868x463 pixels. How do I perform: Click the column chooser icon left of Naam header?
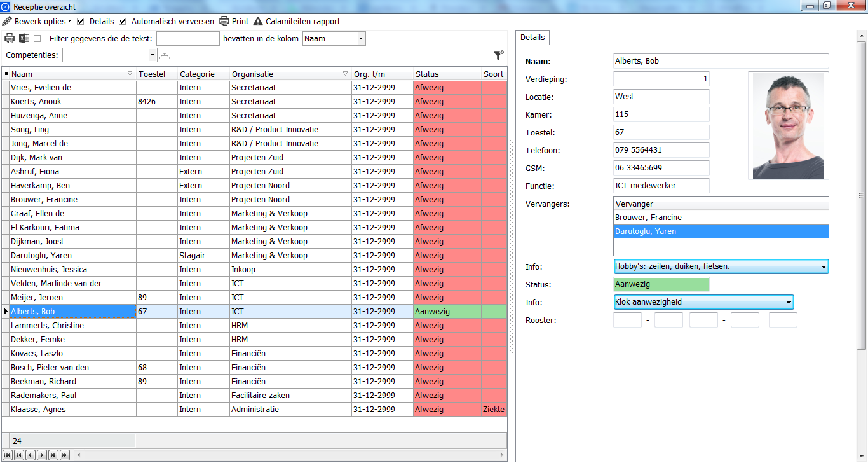click(x=6, y=74)
